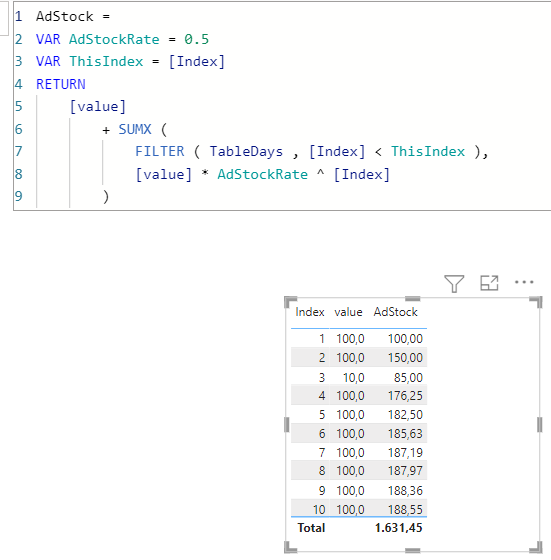Click TableDays reference in the formula
The image size is (551, 560).
coord(246,151)
